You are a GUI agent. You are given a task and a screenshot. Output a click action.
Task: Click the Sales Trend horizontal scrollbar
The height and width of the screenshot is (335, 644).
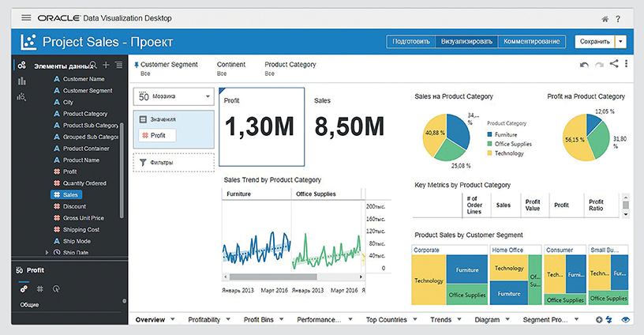273,277
